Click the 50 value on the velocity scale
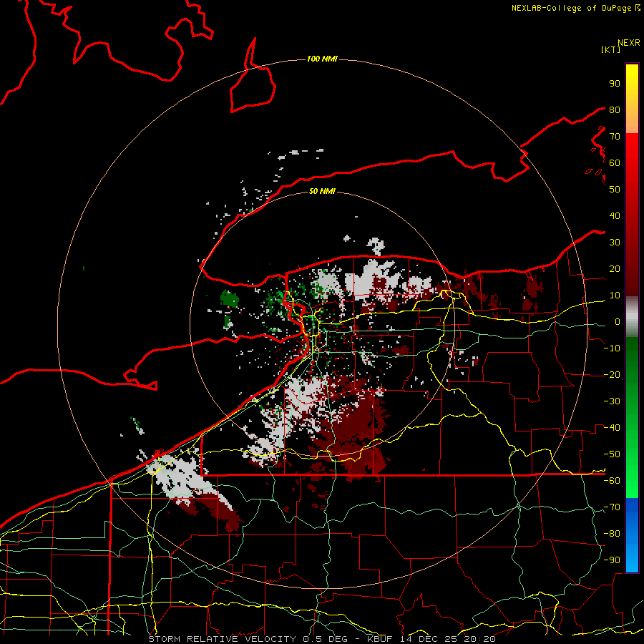Image resolution: width=644 pixels, height=644 pixels. [x=615, y=190]
